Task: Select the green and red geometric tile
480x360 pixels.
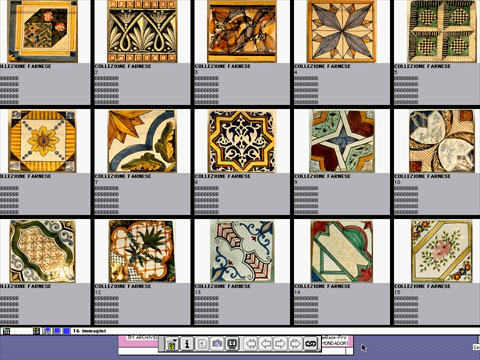Action: click(342, 251)
